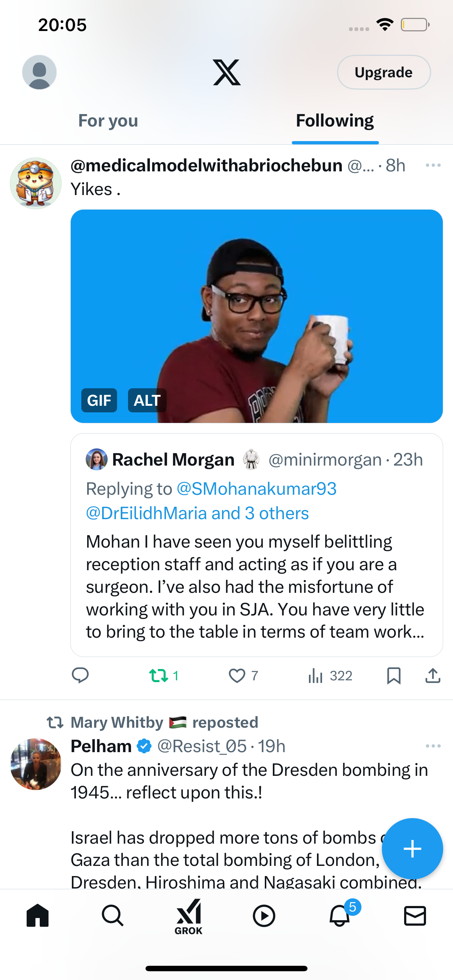Open the Grok tab in bottom bar

(189, 917)
